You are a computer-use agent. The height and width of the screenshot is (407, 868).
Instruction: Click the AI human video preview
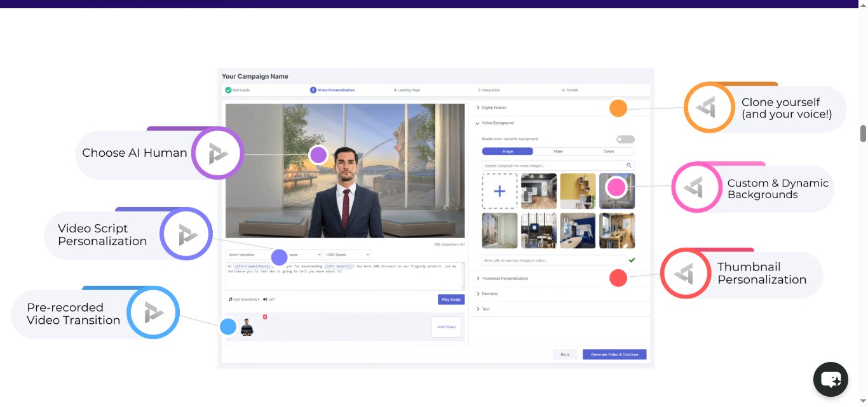point(345,171)
